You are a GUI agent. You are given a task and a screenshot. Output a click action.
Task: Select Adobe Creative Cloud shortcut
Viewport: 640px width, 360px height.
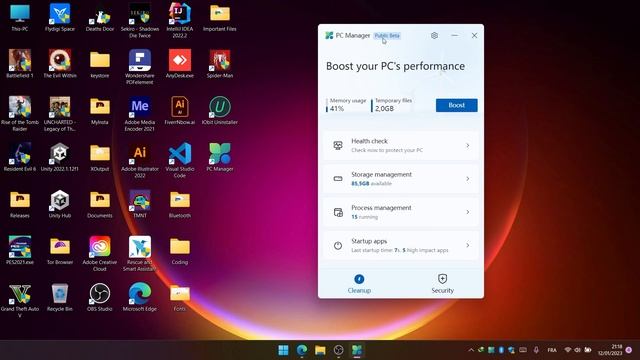(x=100, y=254)
